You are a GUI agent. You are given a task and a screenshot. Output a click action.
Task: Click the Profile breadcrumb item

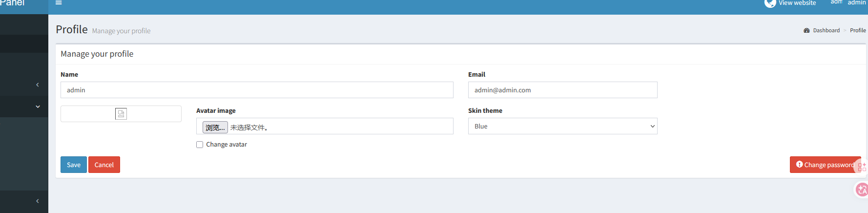tap(858, 30)
